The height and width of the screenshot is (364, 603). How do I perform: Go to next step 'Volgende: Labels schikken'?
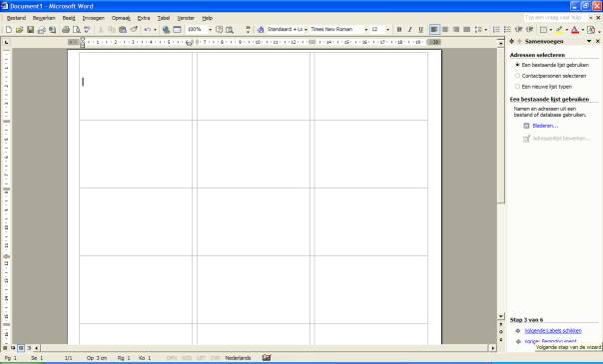pos(553,331)
